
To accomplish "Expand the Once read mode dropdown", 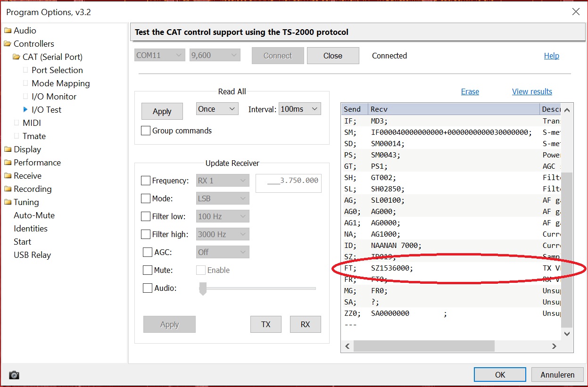I will coord(217,109).
